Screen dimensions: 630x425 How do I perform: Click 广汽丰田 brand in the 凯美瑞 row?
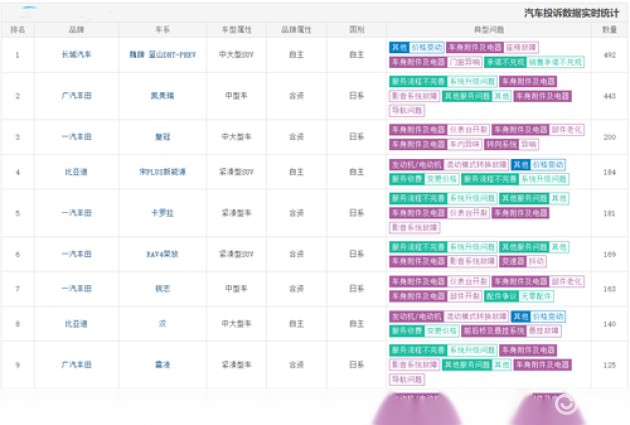tap(76, 96)
